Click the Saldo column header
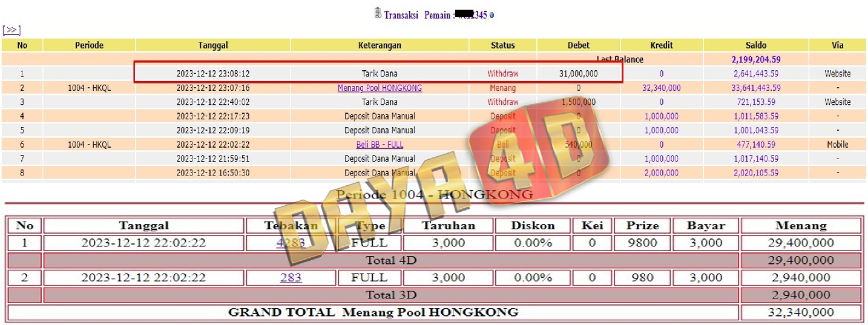The width and height of the screenshot is (868, 325). (x=756, y=45)
